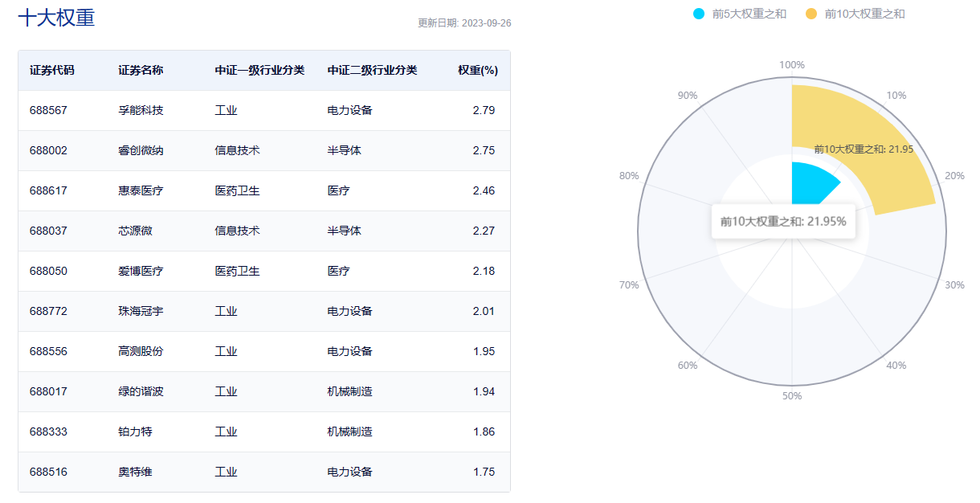Open the 医药卫生 link in the 惠泰医疗 row
980x503 pixels.
point(237,190)
